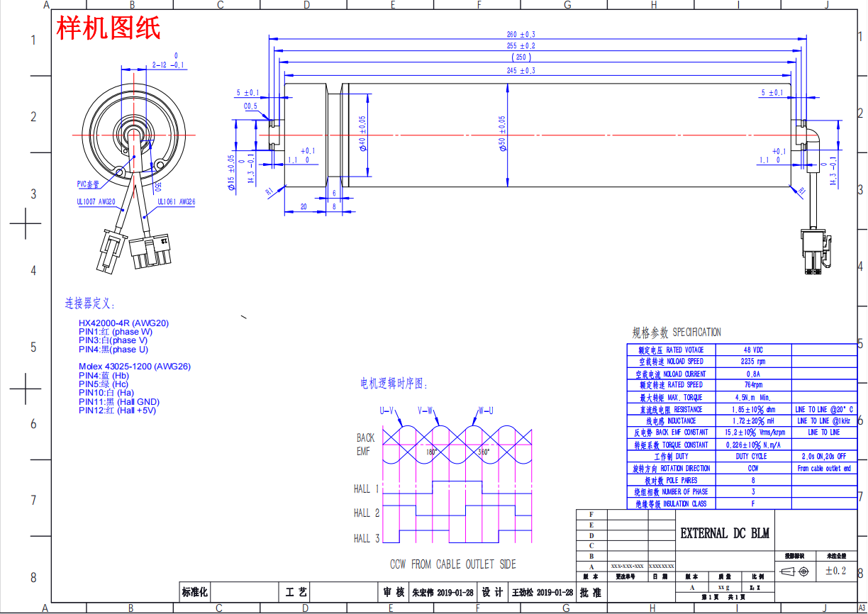This screenshot has width=868, height=614.
Task: Select the U-V back EMF waveform label
Action: pos(387,411)
